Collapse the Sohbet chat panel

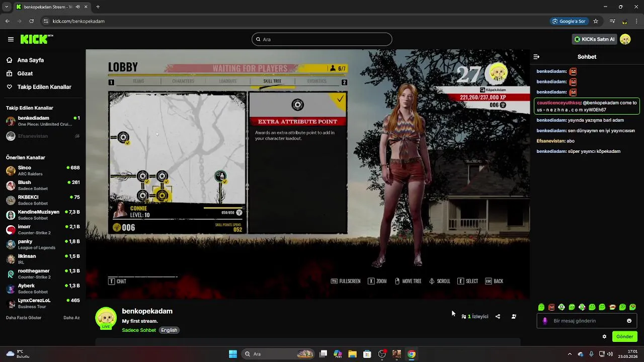(x=536, y=57)
